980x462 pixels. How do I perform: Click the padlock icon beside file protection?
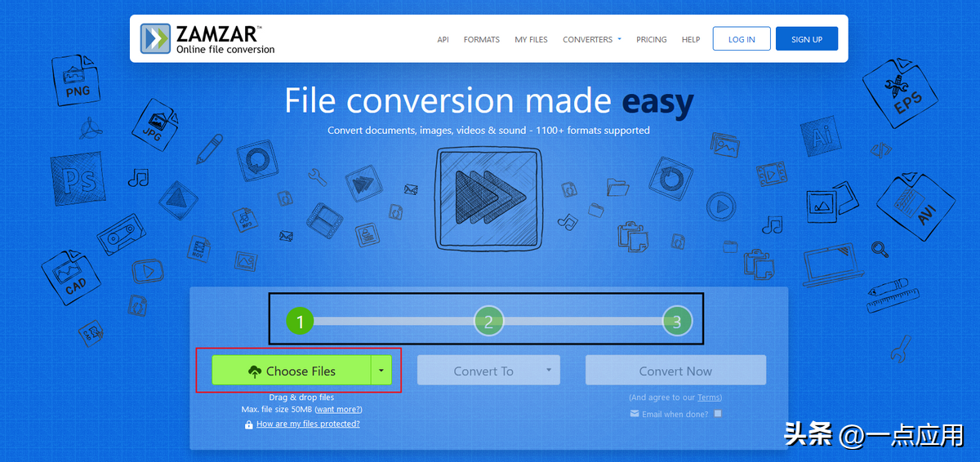coord(248,425)
